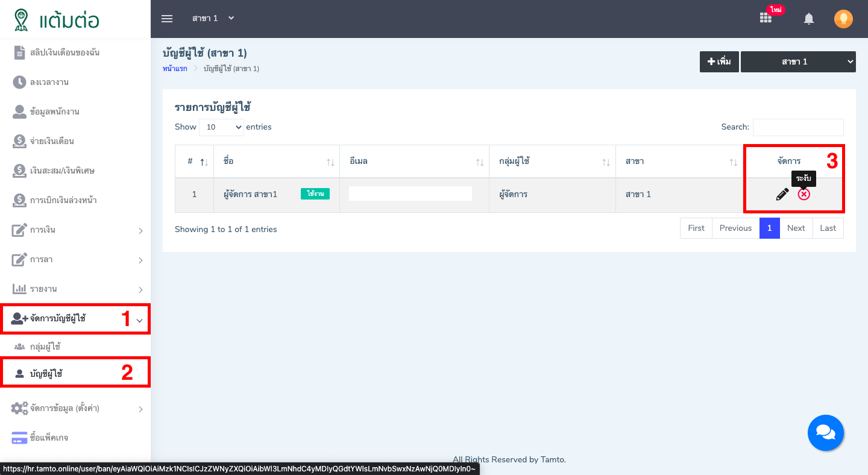Sort table by ชื่อ column
Viewport: 868px width, 475px height.
276,162
